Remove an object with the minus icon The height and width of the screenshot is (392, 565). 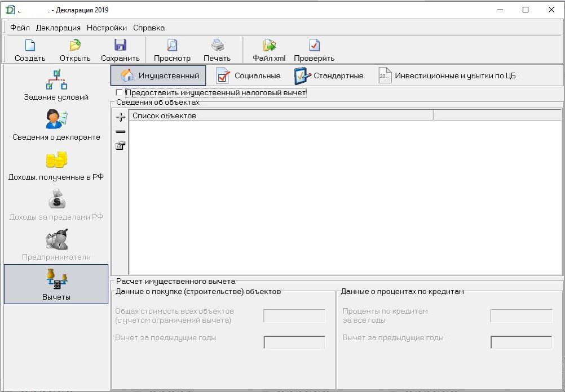click(120, 131)
